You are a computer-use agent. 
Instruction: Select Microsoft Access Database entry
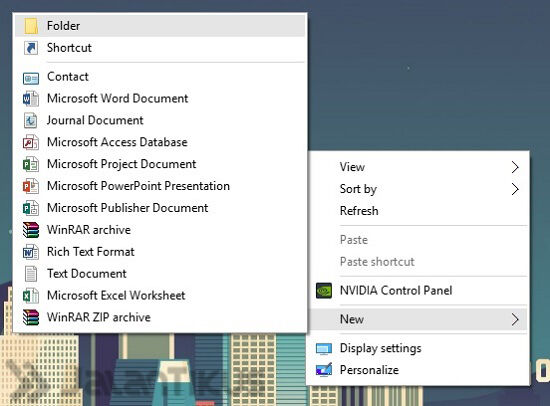coord(160,142)
